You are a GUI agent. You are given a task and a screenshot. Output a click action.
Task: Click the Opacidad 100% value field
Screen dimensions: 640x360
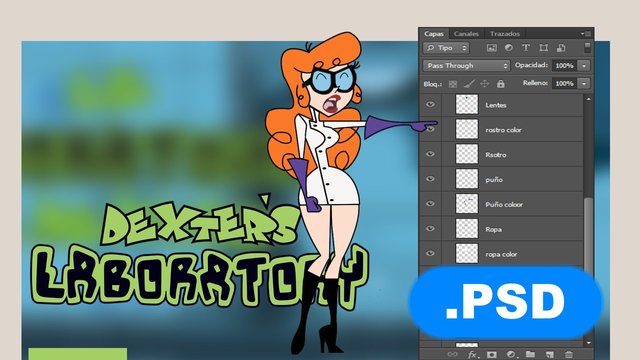(564, 66)
